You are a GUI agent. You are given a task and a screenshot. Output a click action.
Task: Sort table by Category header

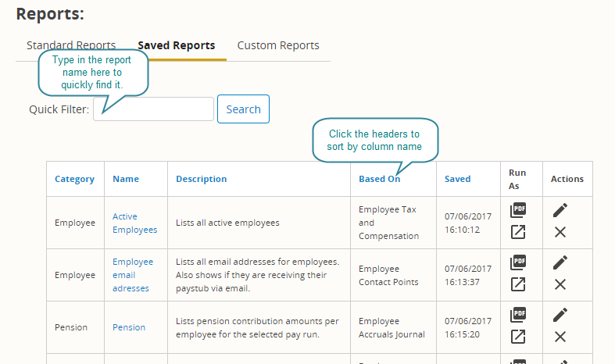(74, 179)
